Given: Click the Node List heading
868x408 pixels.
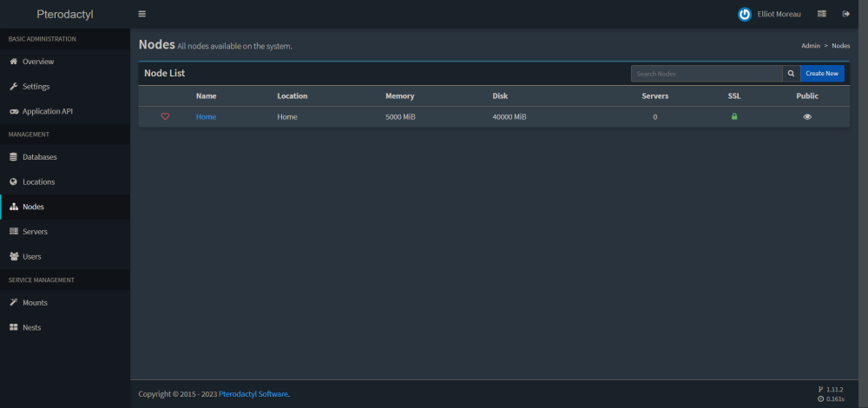Looking at the screenshot, I should pyautogui.click(x=164, y=73).
